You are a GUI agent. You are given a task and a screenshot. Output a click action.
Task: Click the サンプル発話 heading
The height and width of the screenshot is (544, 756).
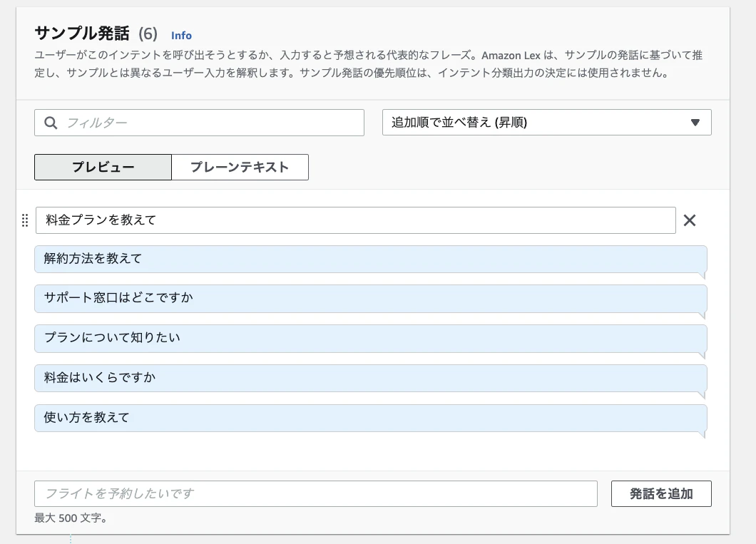(82, 34)
